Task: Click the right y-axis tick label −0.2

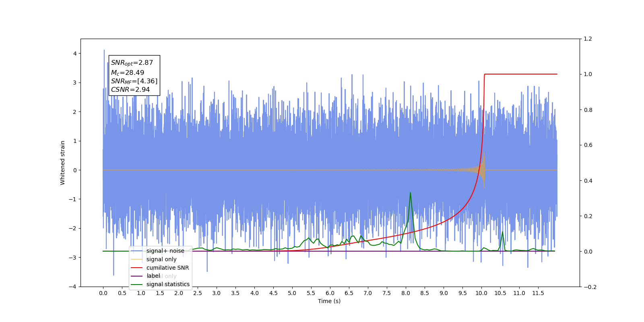Action: [x=590, y=287]
